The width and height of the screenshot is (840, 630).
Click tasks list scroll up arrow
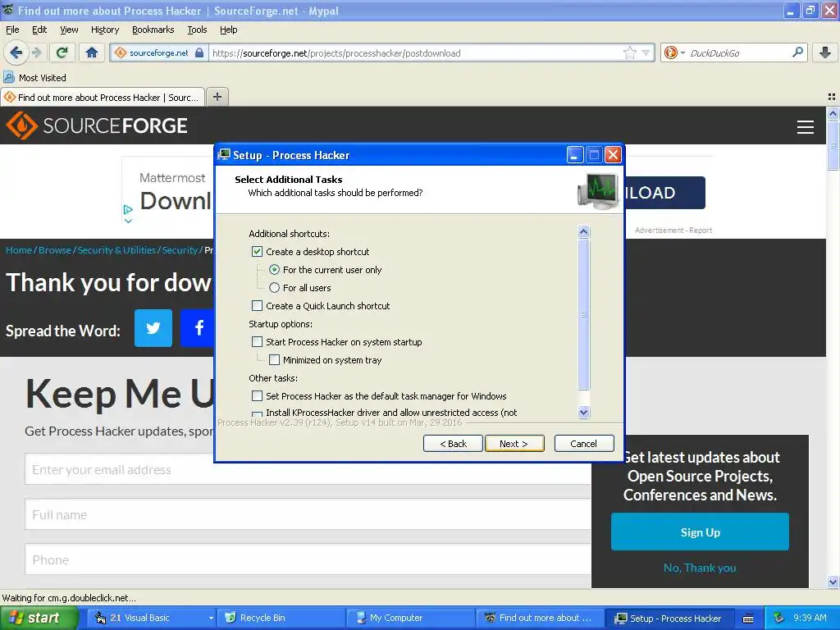click(x=584, y=231)
